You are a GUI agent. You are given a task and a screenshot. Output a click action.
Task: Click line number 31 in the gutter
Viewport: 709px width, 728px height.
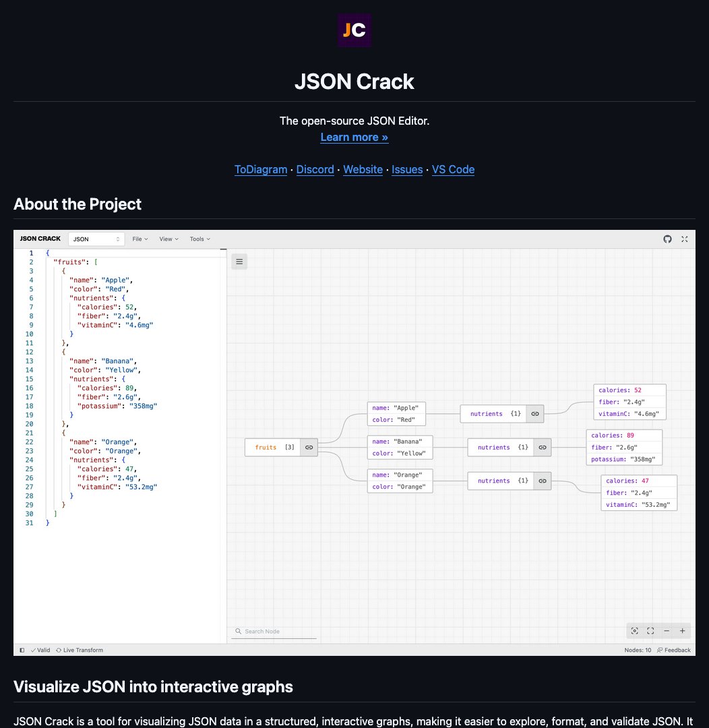pyautogui.click(x=29, y=523)
